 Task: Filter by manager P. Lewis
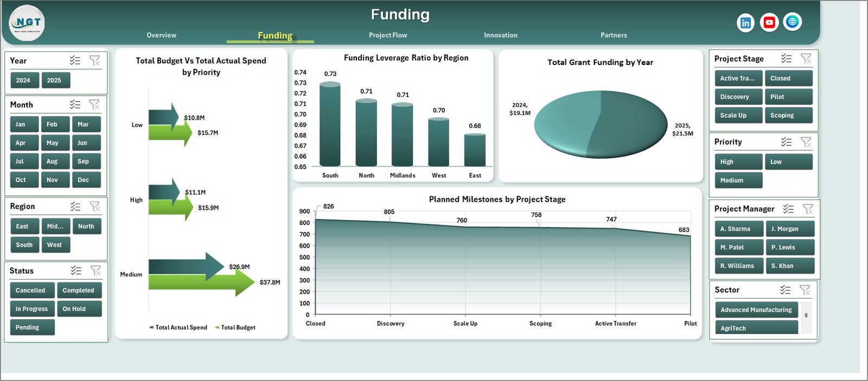click(x=790, y=247)
